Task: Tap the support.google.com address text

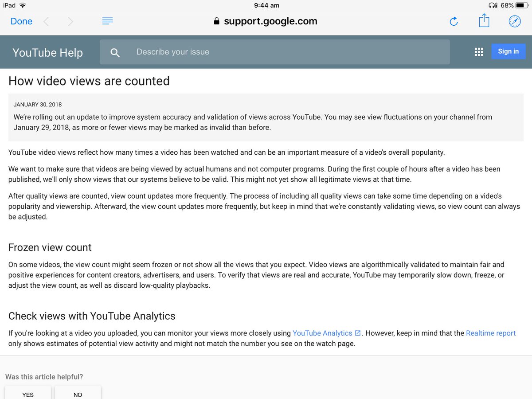Action: click(x=270, y=21)
